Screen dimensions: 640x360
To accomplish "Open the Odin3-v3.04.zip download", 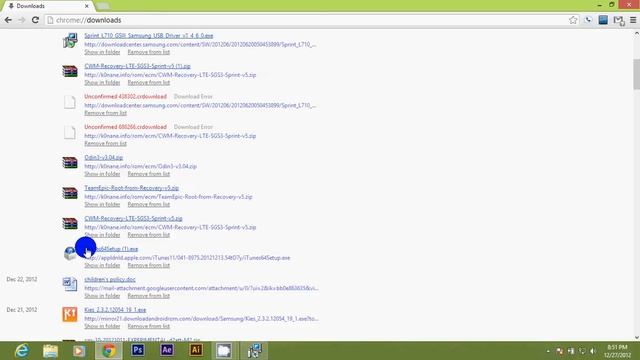I will click(x=104, y=158).
